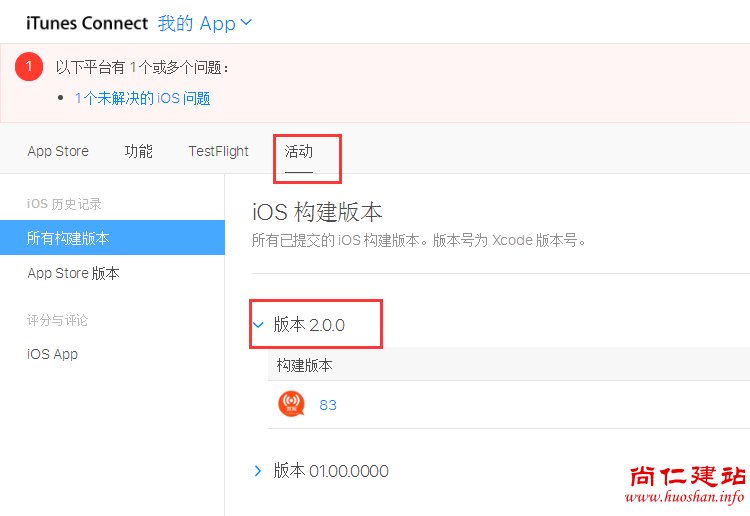Click the iTunes Connect title

tap(87, 23)
